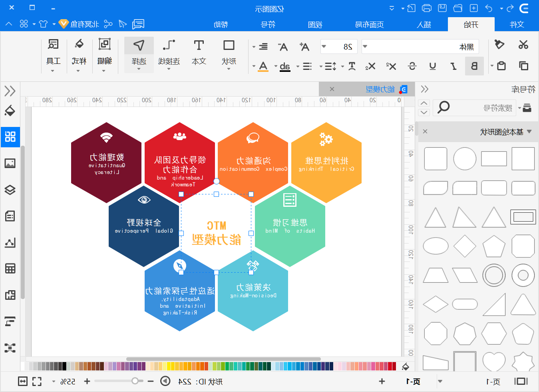This screenshot has height=392, width=539.
Task: Click the scissors Cut icon
Action: [523, 45]
